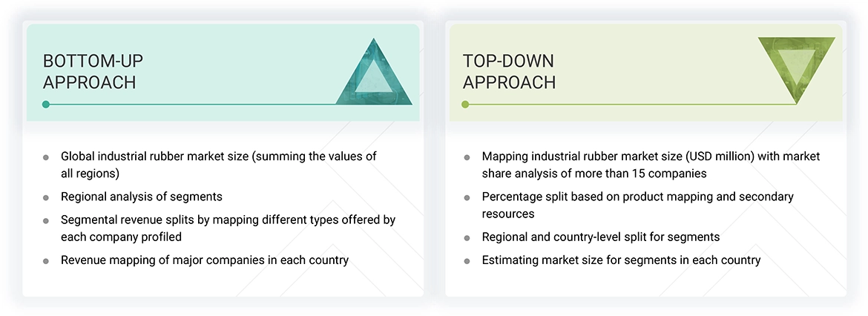Screen dimensions: 868x316
Task: Click the "Regional and country-level split for segments" text
Action: [601, 237]
